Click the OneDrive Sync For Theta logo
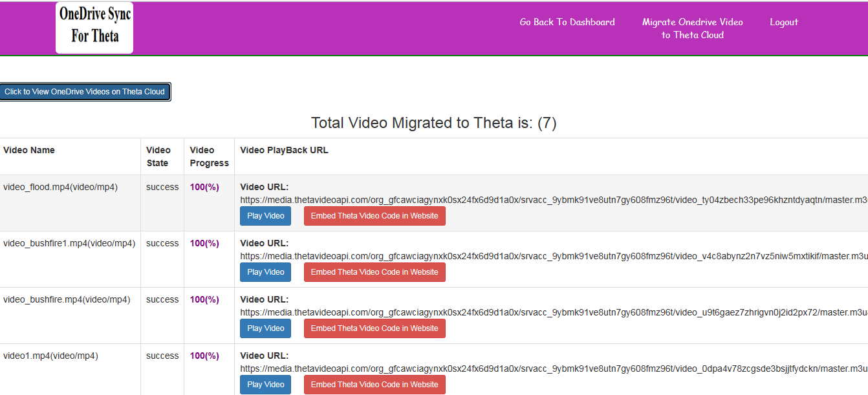Viewport: 868px width, 395px height. 94,28
